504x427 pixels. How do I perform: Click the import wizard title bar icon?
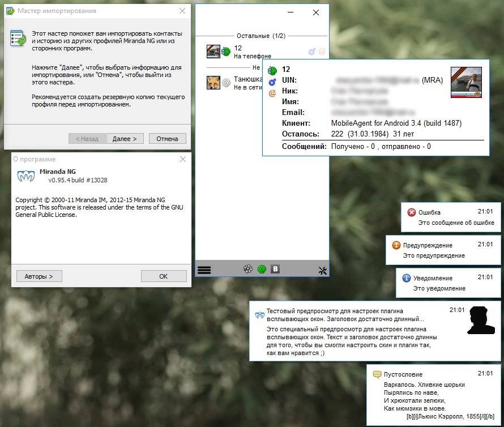coord(10,11)
